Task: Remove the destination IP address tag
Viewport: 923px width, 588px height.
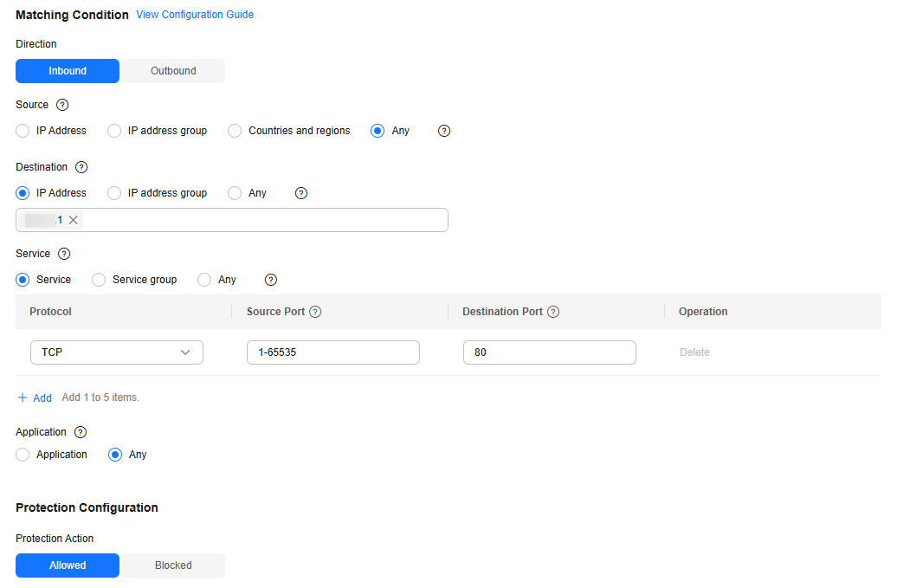Action: [74, 220]
